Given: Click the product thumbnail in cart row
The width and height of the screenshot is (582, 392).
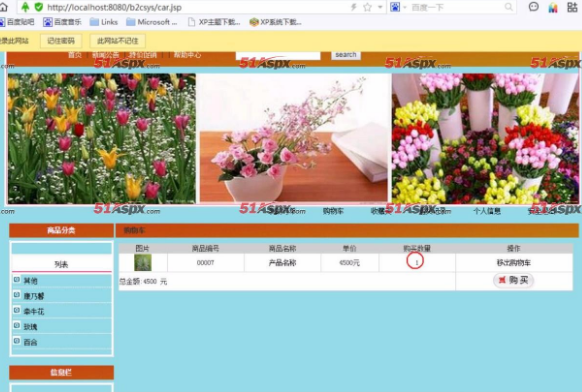Looking at the screenshot, I should tap(143, 262).
